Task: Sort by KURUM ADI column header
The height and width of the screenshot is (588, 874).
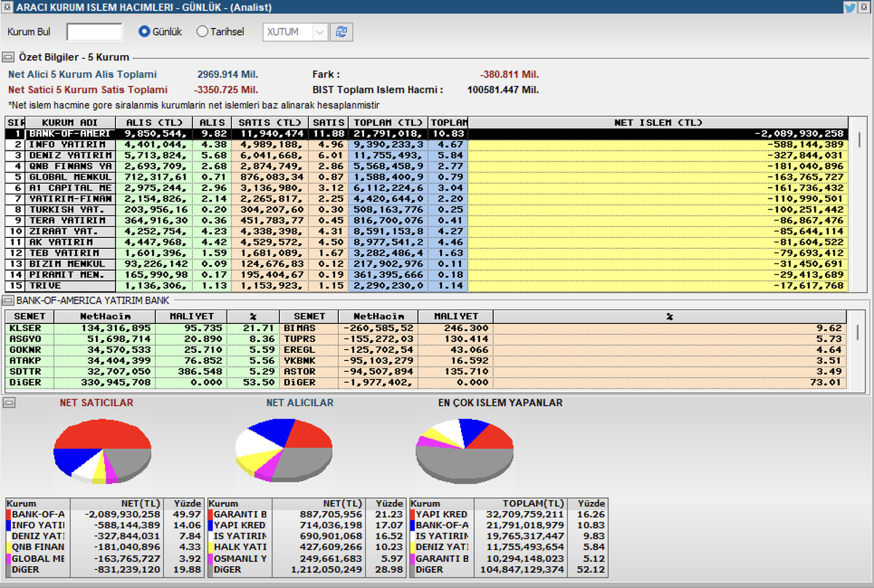Action: point(71,122)
